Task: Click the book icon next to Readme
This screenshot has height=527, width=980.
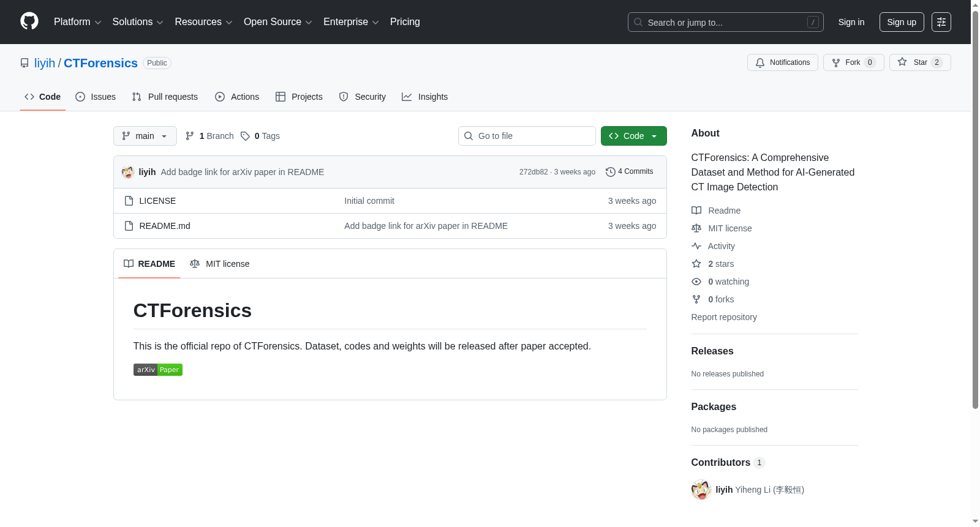Action: pyautogui.click(x=696, y=211)
